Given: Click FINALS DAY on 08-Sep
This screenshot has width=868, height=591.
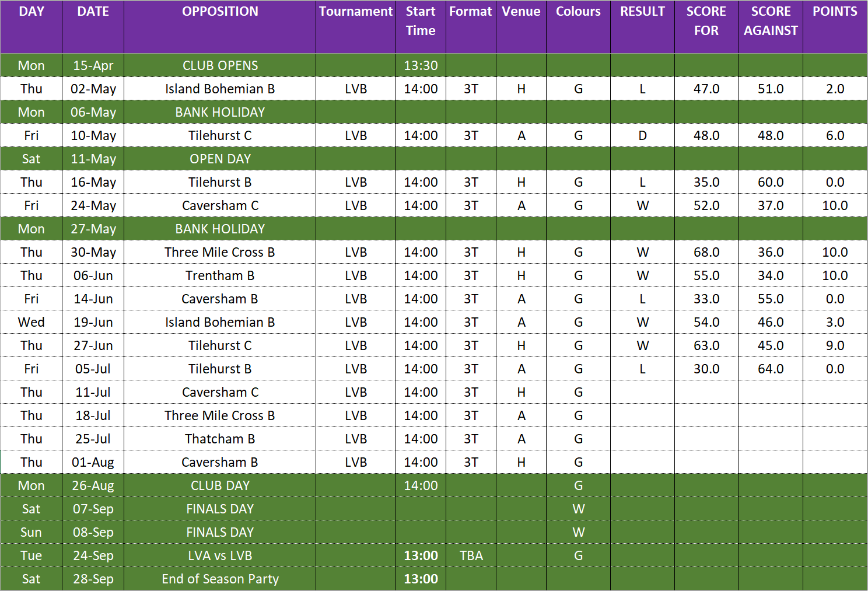Looking at the screenshot, I should point(220,532).
